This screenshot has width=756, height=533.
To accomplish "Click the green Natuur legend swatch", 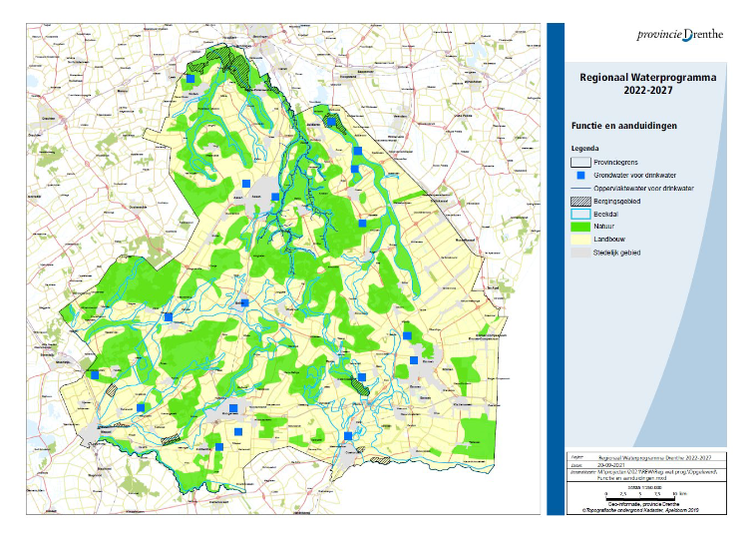I will (580, 227).
